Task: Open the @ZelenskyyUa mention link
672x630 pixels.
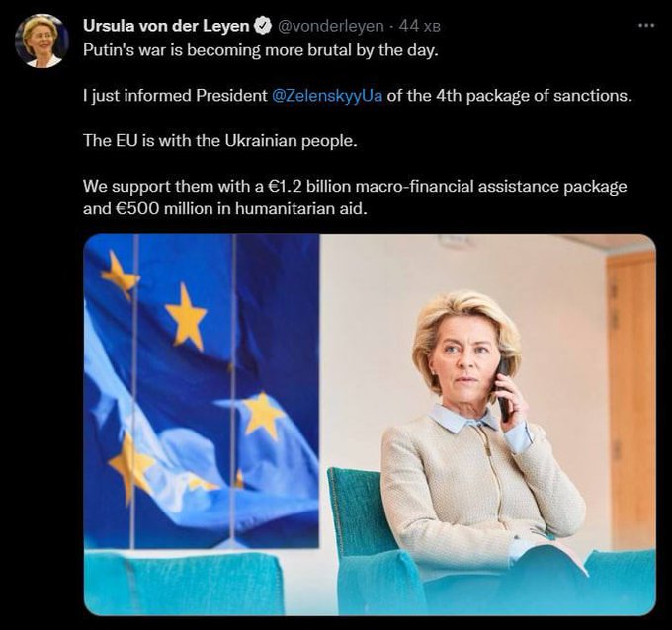Action: coord(327,95)
